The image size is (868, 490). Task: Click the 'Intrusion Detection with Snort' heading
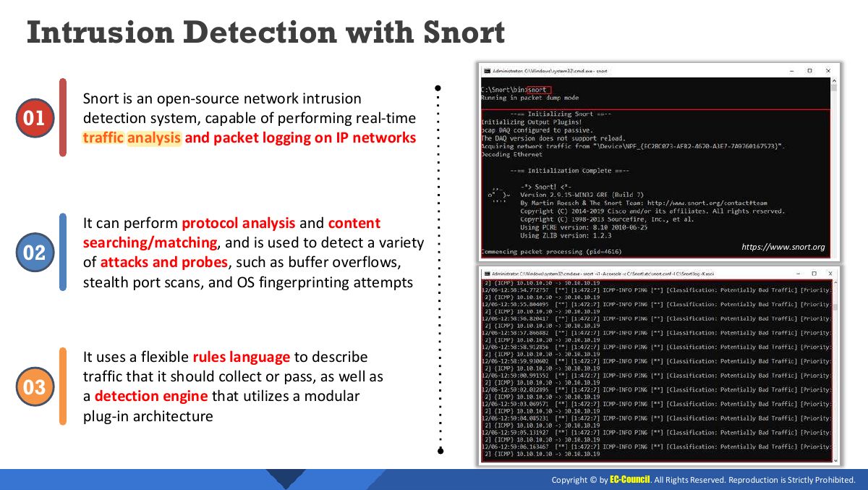click(265, 33)
